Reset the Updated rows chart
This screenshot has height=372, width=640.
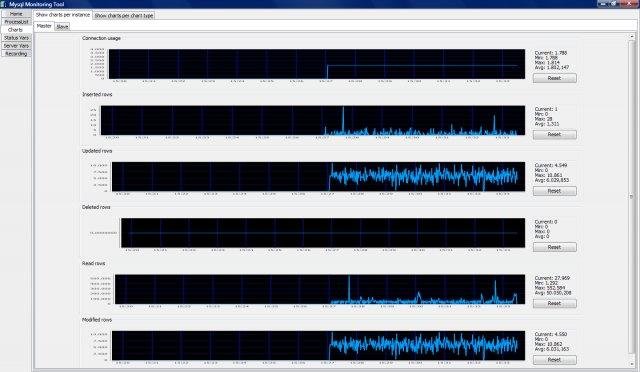coord(554,191)
